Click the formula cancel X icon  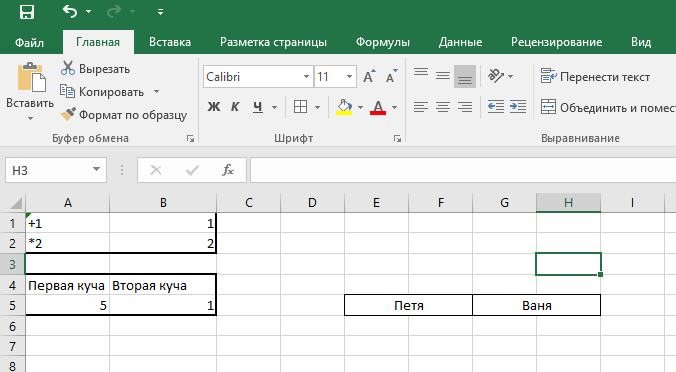(x=156, y=170)
